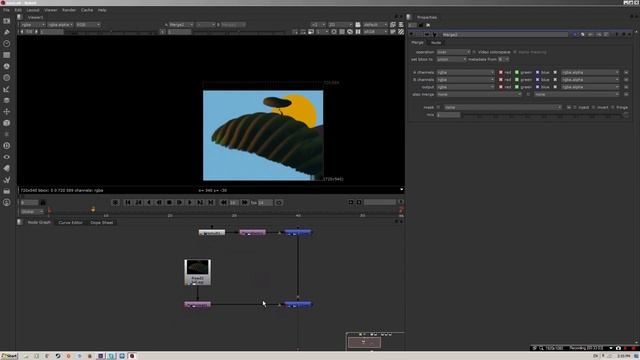Toggle A channels red checkbox

pos(501,72)
